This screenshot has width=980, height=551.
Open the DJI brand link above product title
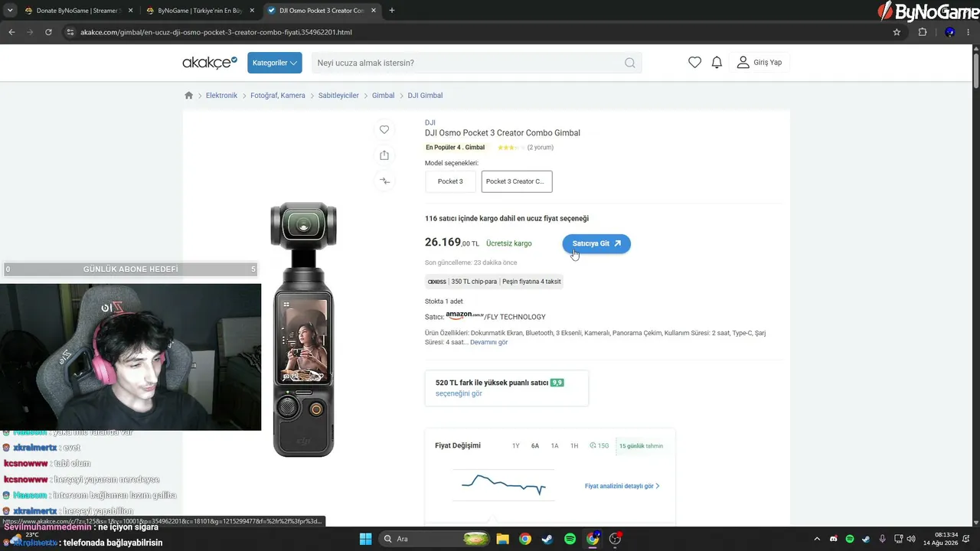coord(430,122)
